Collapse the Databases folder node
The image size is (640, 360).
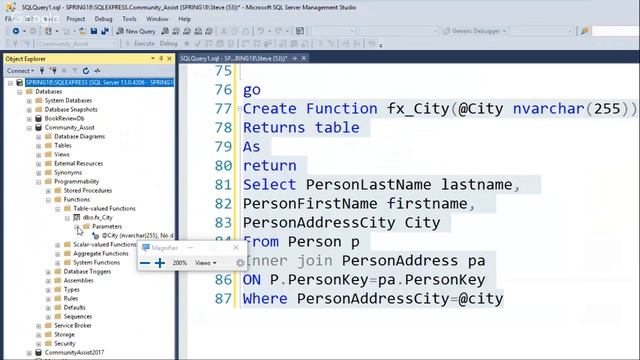(x=20, y=92)
